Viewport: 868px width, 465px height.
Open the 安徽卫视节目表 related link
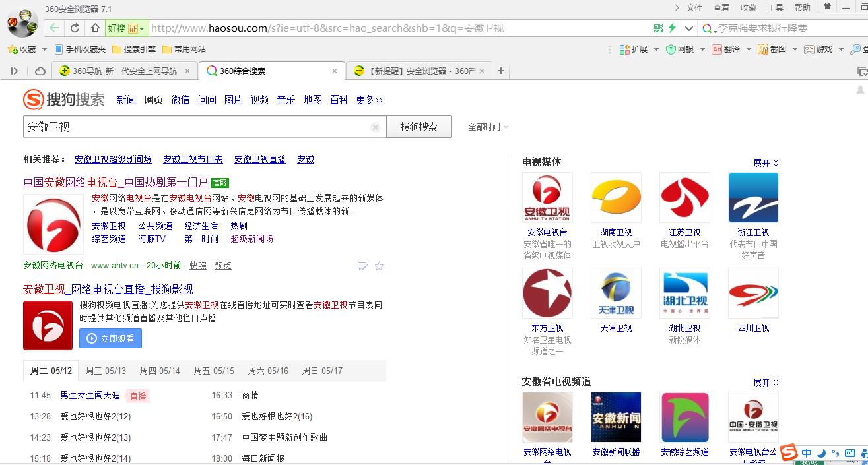tap(193, 160)
